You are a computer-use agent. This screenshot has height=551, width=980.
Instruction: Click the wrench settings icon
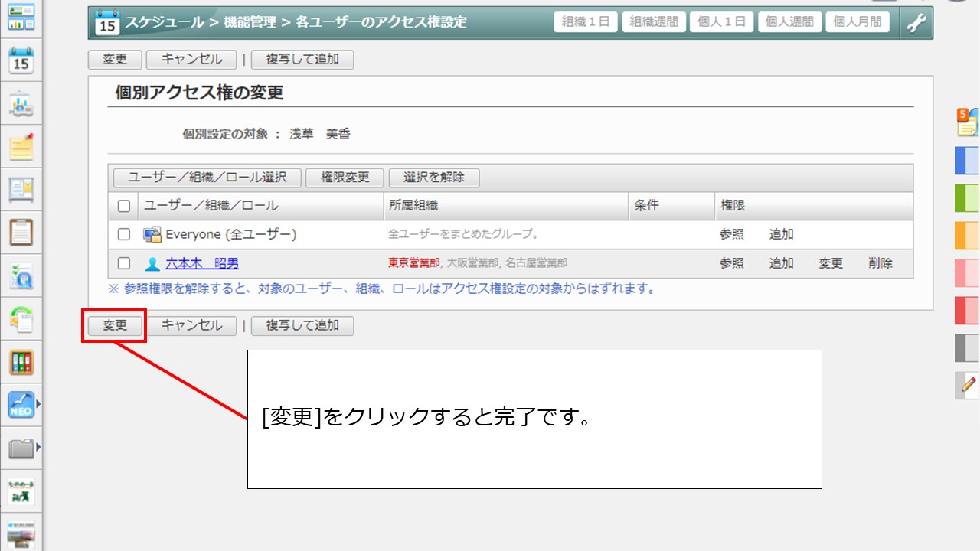tap(916, 23)
